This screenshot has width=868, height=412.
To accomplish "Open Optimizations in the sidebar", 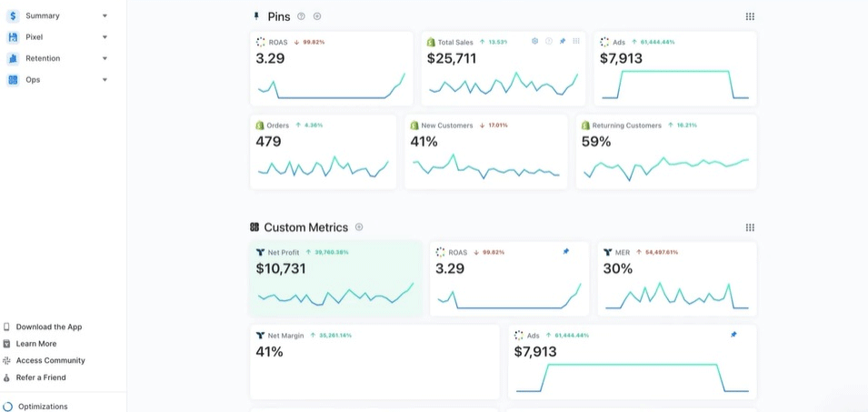I will 43,407.
